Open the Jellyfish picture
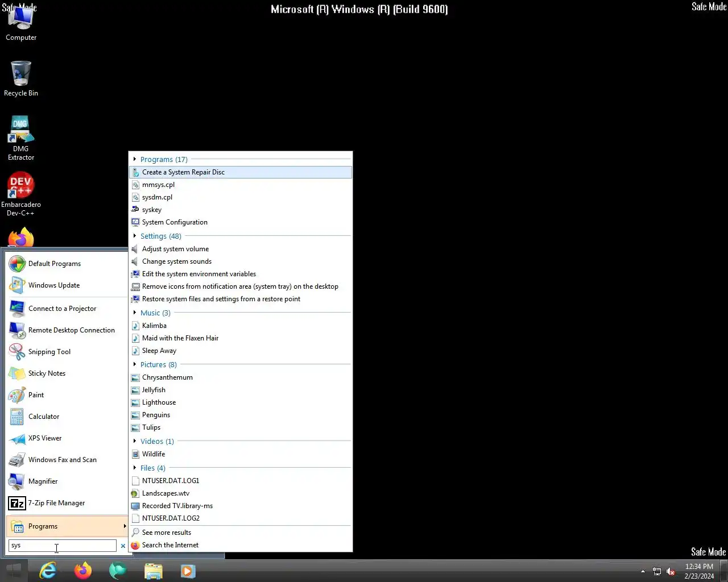The image size is (728, 582). click(241, 390)
